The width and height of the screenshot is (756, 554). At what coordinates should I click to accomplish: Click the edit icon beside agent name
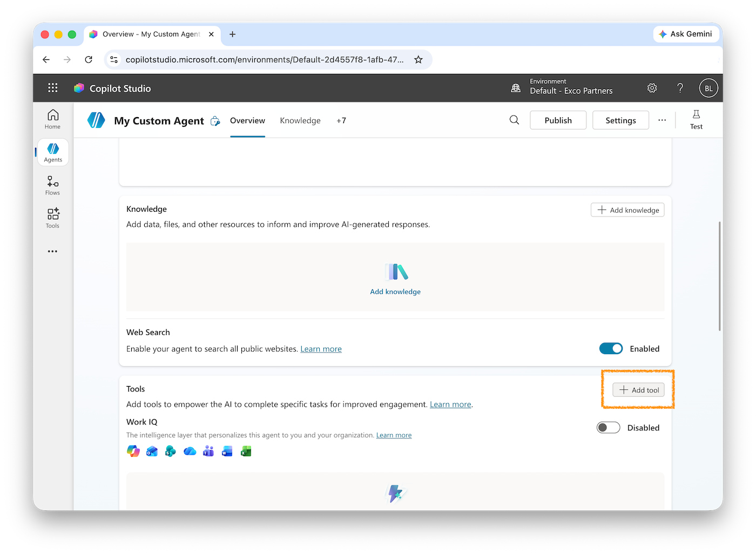pos(215,121)
